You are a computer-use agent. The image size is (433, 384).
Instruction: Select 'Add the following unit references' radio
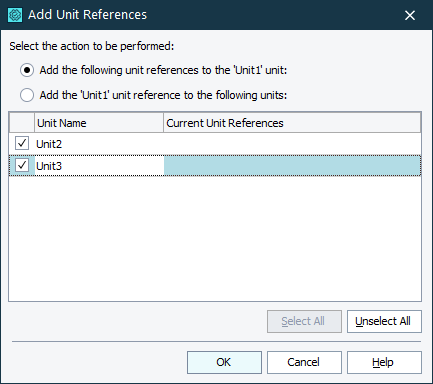pyautogui.click(x=27, y=70)
